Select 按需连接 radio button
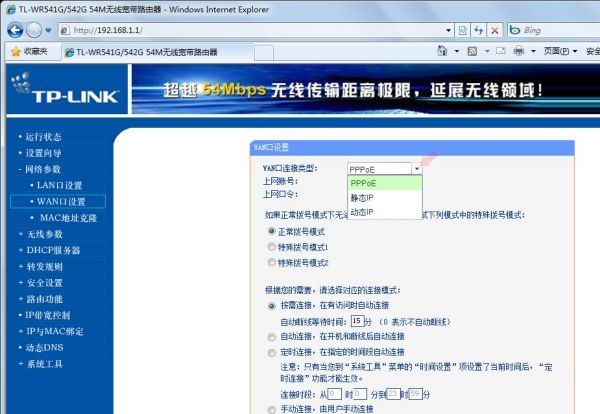 tap(272, 306)
